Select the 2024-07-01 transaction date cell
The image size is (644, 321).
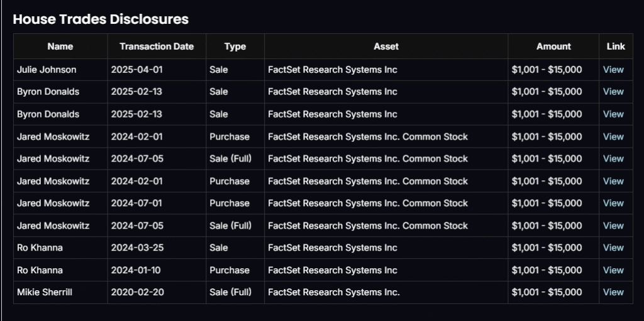pyautogui.click(x=136, y=203)
